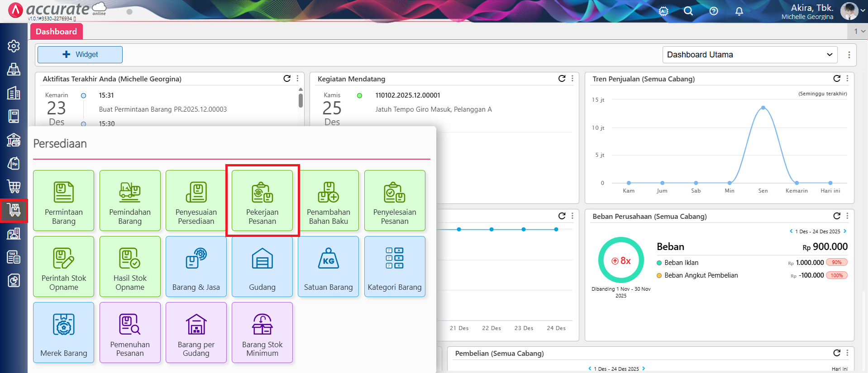Open the settings gear in sidebar
The height and width of the screenshot is (373, 868).
14,46
